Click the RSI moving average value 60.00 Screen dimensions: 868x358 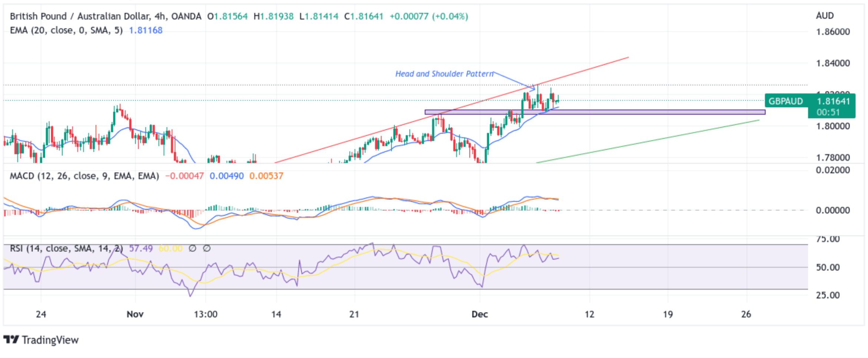pyautogui.click(x=170, y=248)
